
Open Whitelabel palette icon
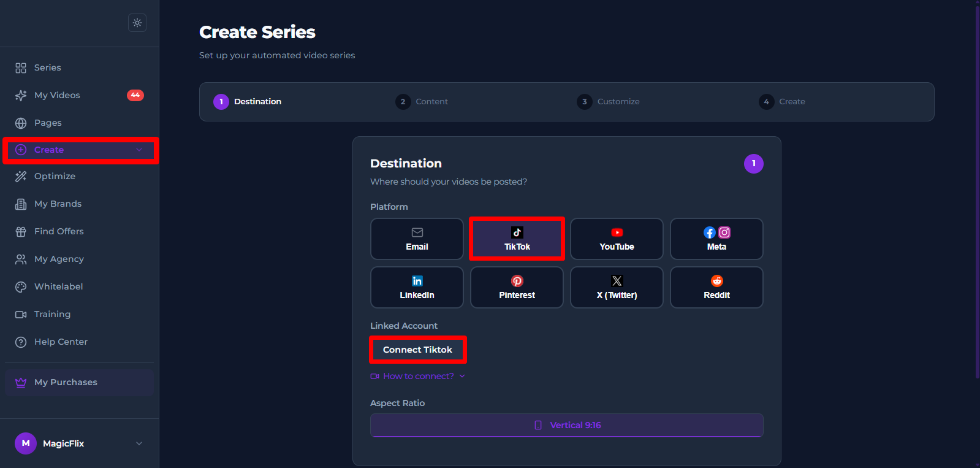pos(21,286)
